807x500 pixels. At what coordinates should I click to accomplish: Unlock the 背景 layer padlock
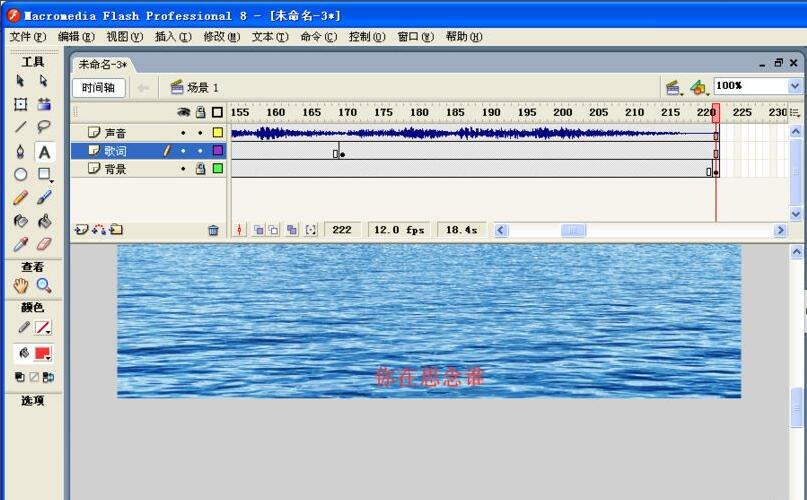point(201,168)
